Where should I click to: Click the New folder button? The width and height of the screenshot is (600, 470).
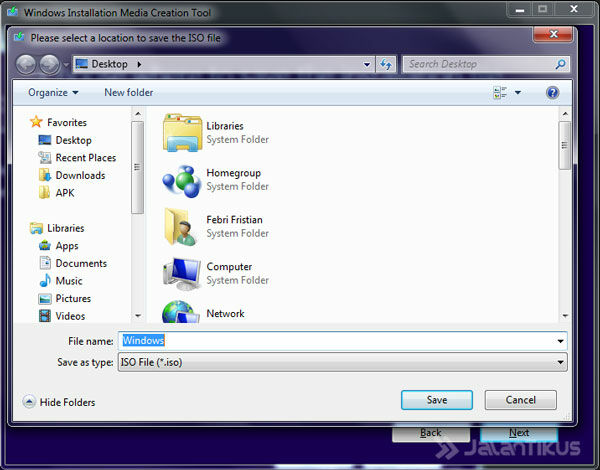click(129, 93)
